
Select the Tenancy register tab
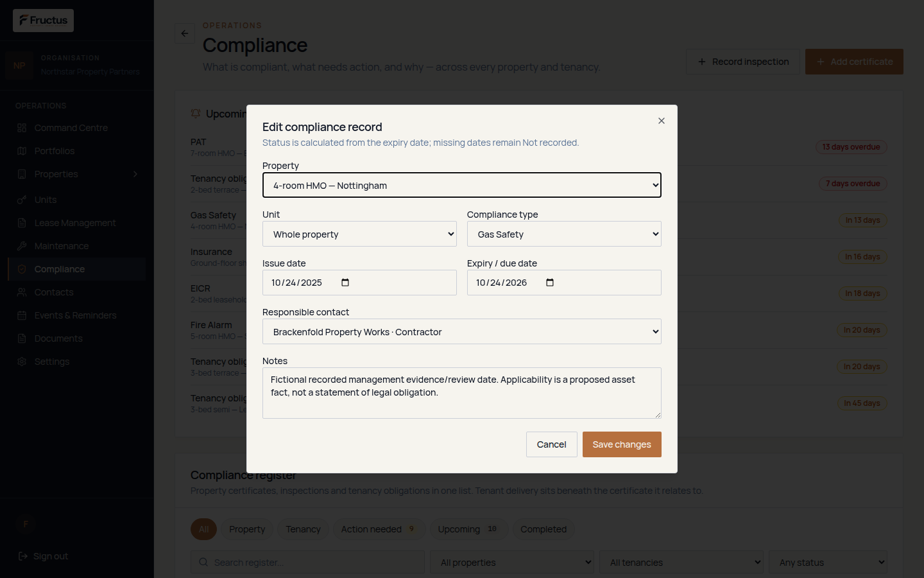pos(303,529)
